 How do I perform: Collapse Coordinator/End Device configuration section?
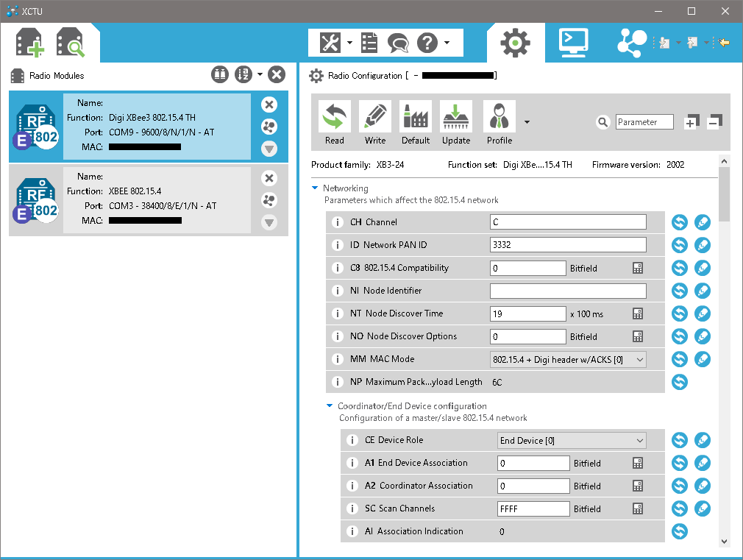click(x=330, y=406)
